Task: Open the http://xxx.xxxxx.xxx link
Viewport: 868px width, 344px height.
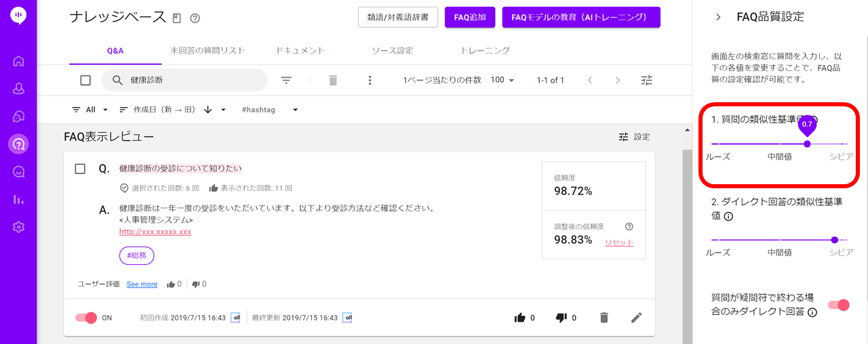Action: [x=155, y=232]
